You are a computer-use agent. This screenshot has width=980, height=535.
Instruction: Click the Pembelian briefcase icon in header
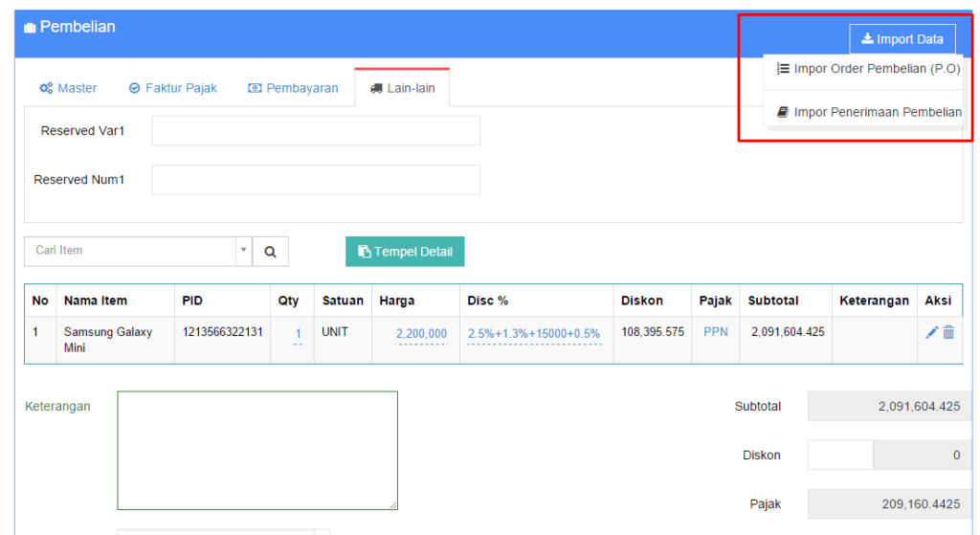tap(30, 28)
